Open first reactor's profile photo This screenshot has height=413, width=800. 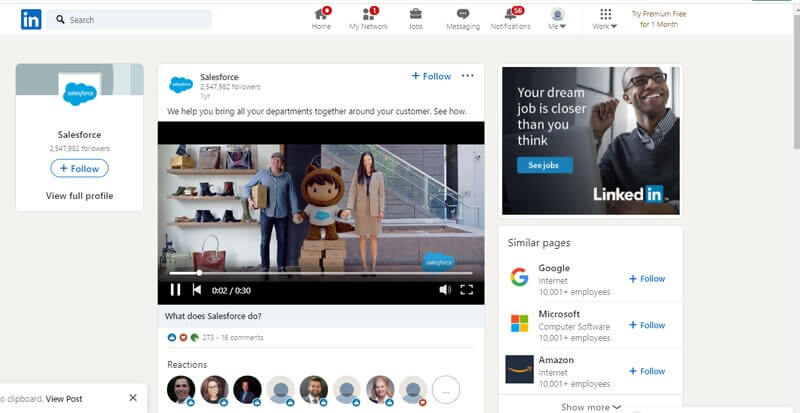pos(181,390)
